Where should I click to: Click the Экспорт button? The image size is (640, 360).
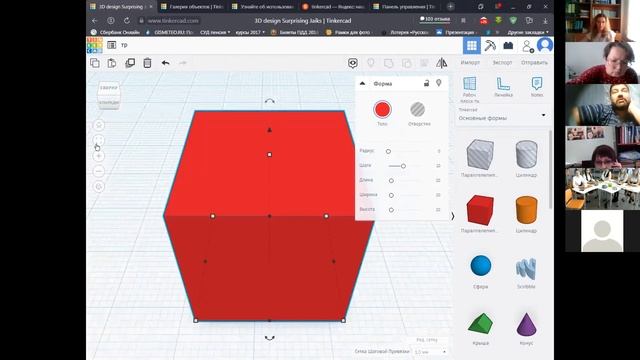click(x=502, y=62)
